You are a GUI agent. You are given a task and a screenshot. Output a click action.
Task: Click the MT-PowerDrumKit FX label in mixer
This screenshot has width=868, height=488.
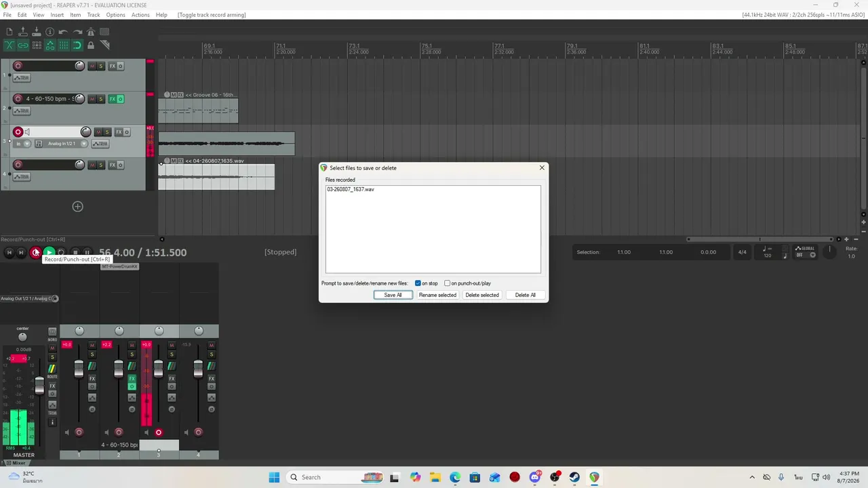[x=119, y=266]
